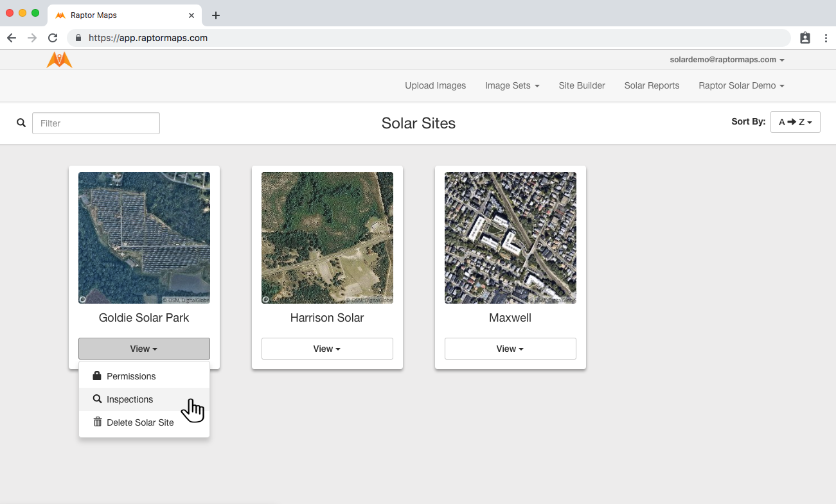
Task: Open the Sort By A to Z dropdown
Action: point(795,122)
